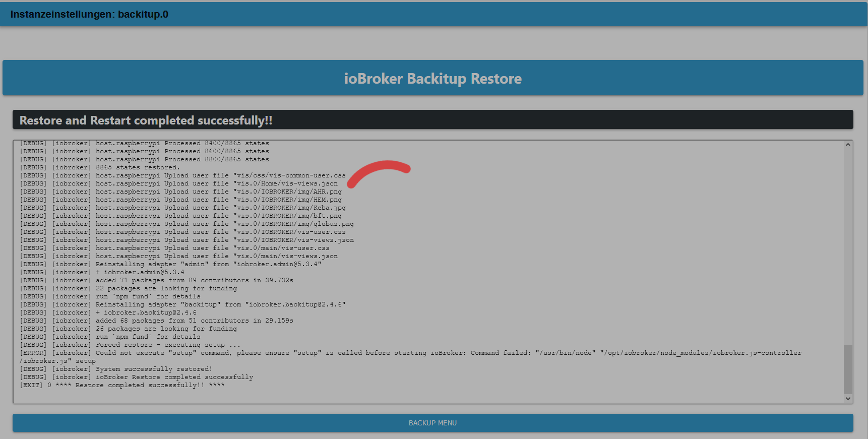This screenshot has width=868, height=439.
Task: Select the HEM.png upload log line
Action: 181,200
